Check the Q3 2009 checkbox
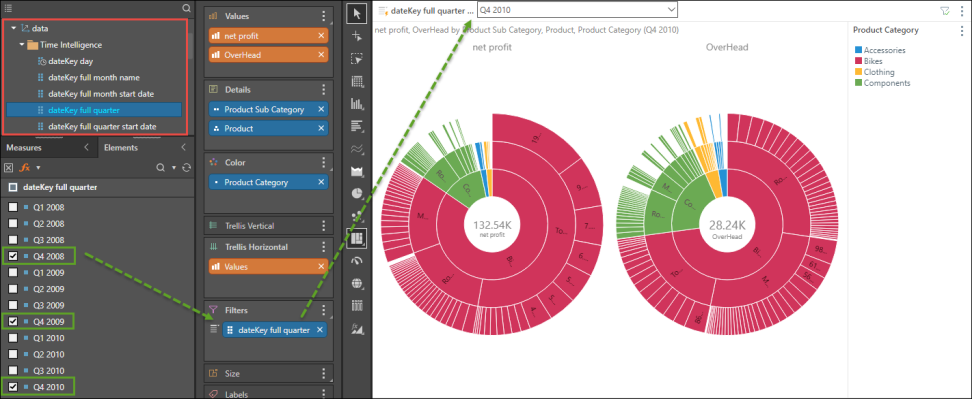The image size is (972, 399). coord(12,305)
